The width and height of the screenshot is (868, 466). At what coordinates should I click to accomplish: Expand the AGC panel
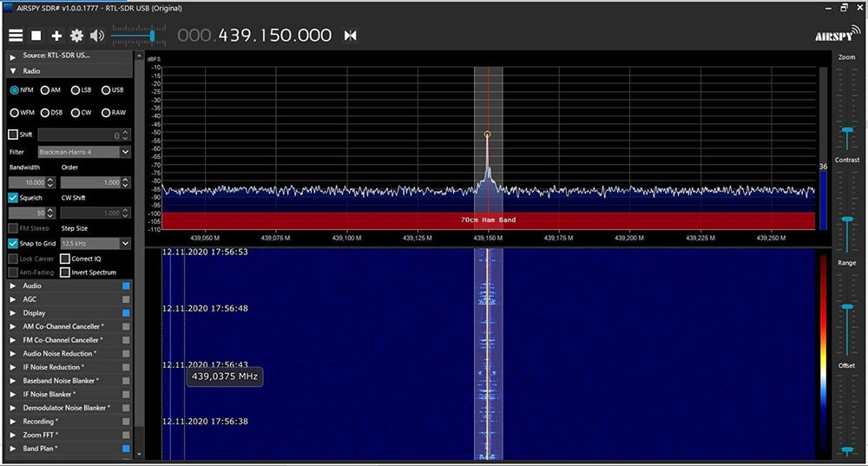click(13, 299)
